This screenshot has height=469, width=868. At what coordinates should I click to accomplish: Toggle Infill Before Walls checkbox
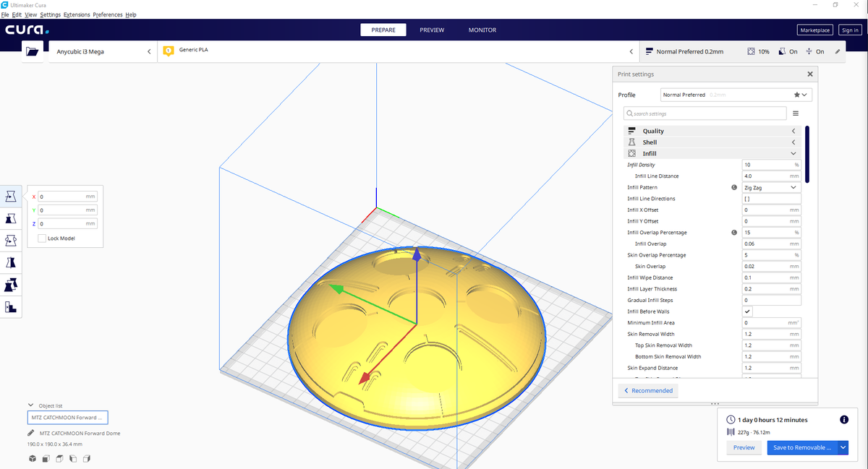tap(748, 311)
